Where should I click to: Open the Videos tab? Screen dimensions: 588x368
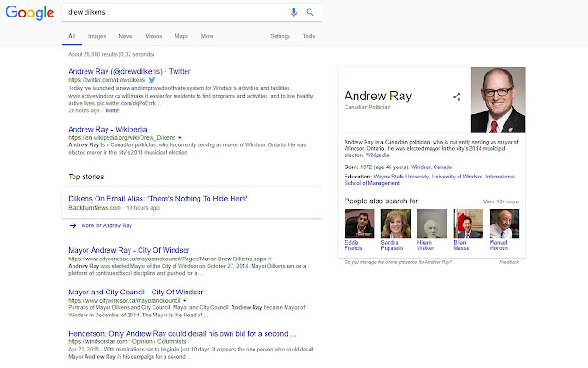click(153, 36)
